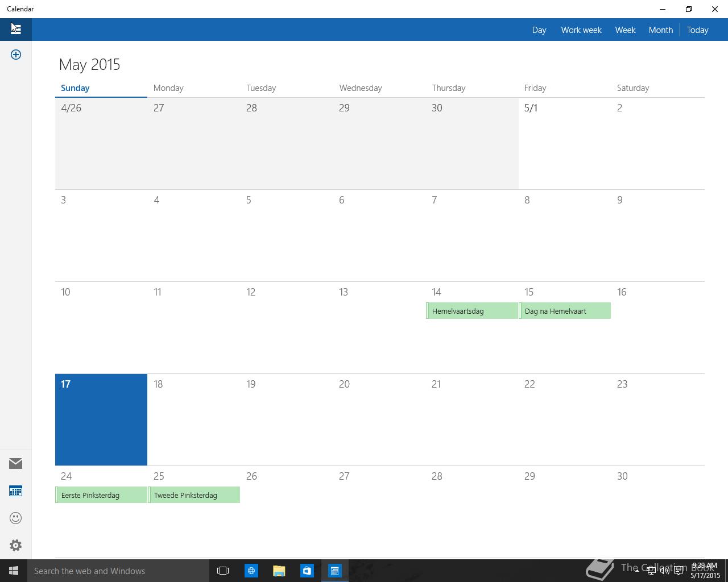Screen dimensions: 728x582
Task: Click the Wednesday column header
Action: pyautogui.click(x=361, y=88)
